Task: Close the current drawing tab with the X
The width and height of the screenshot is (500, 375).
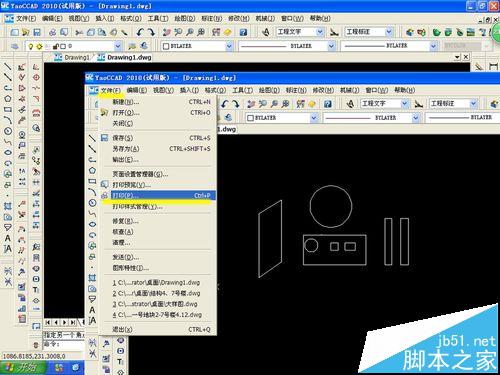Action: click(x=466, y=57)
